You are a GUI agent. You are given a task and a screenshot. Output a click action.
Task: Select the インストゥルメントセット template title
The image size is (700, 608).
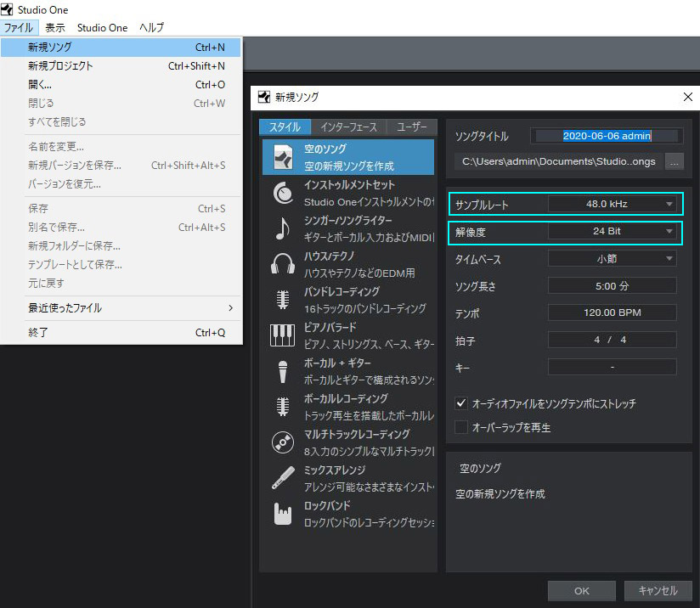[349, 185]
